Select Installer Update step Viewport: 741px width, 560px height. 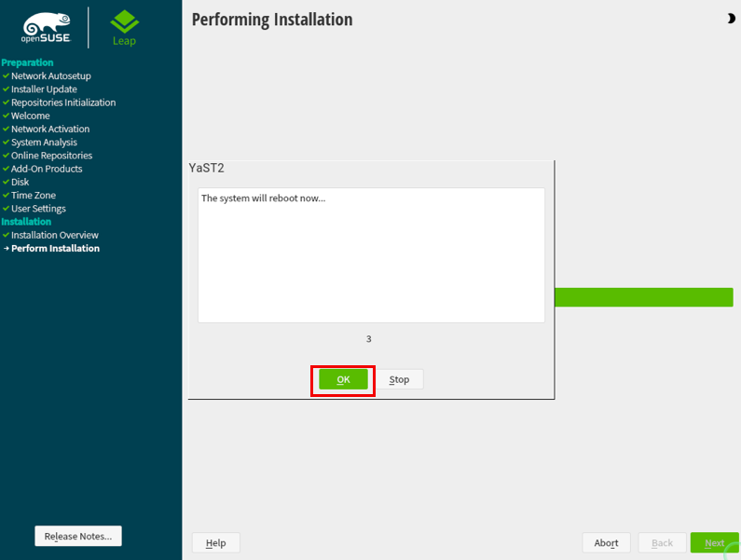click(x=44, y=89)
